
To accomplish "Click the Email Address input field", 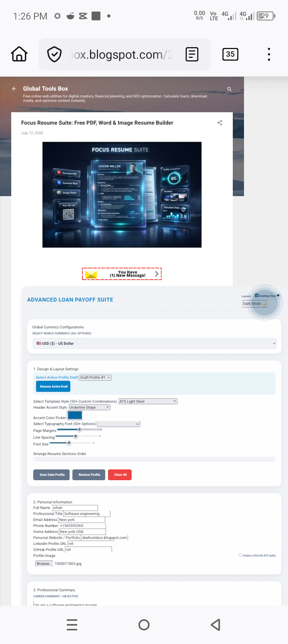I will point(82,520).
